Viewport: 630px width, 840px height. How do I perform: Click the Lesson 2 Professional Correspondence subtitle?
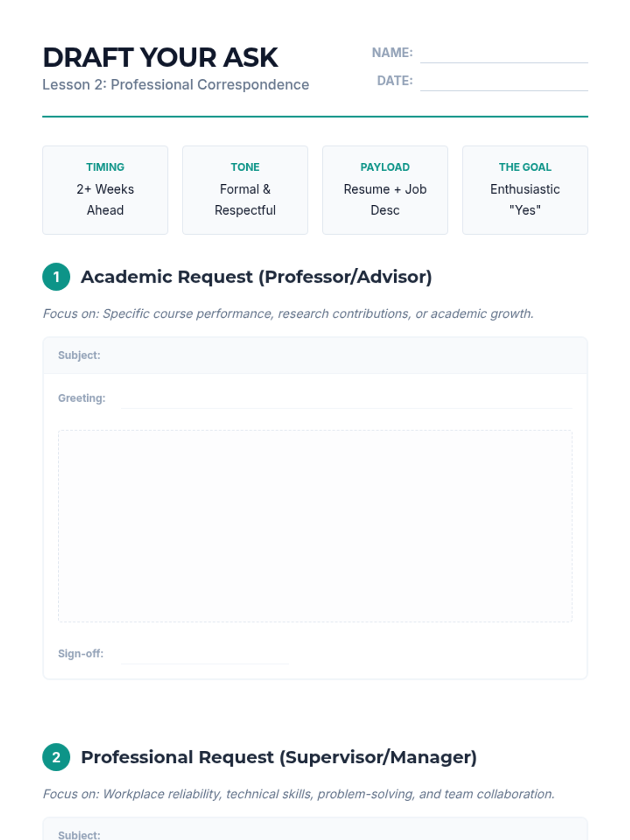176,85
